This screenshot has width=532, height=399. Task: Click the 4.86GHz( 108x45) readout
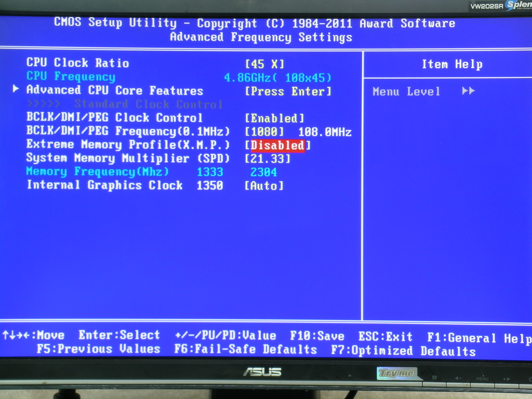click(277, 78)
